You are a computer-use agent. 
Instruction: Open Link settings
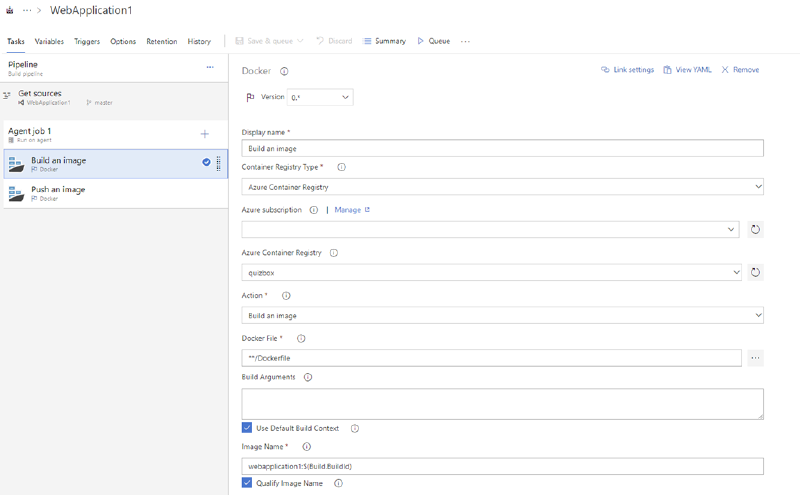pyautogui.click(x=627, y=70)
